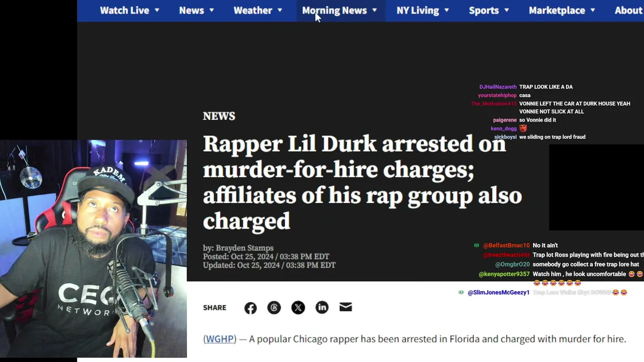Click chat username yourstatehiphop
The width and height of the screenshot is (644, 362).
[x=498, y=96]
